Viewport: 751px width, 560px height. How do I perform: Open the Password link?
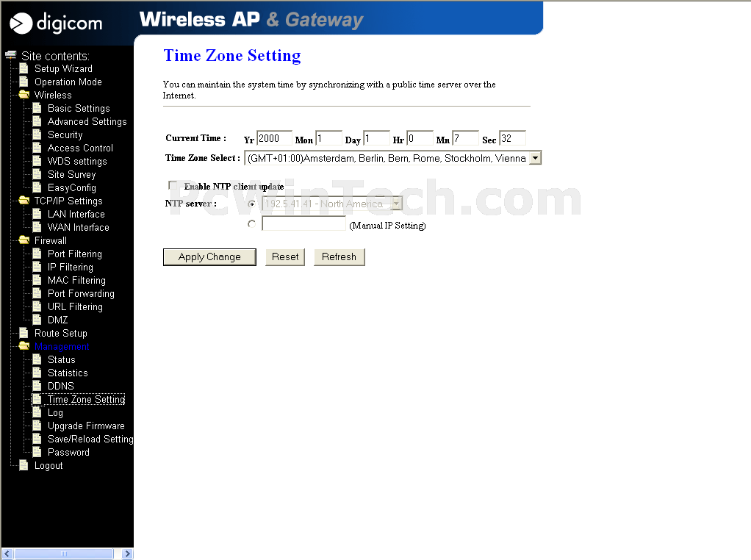click(68, 452)
